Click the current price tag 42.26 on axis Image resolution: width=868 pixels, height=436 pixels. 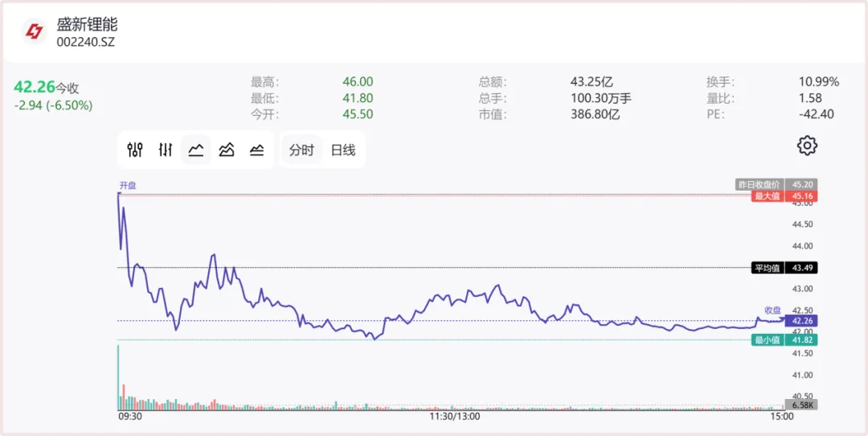coord(801,321)
